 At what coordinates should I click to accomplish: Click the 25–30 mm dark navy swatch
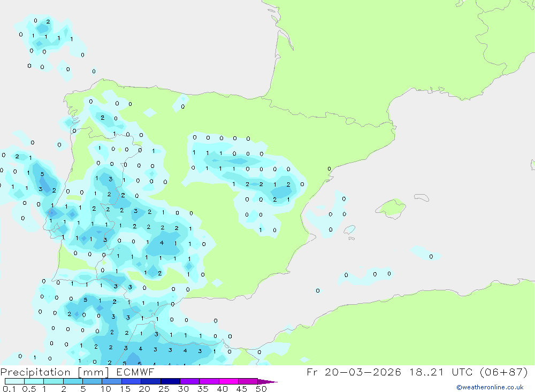[x=170, y=381]
